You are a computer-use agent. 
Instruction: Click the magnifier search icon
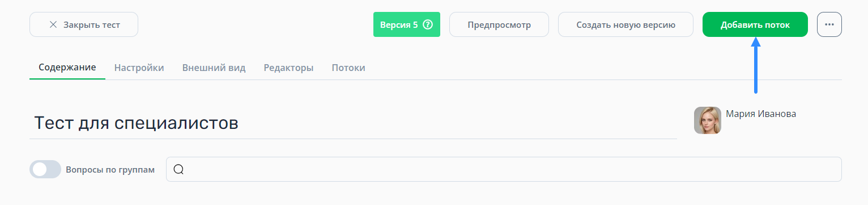[178, 169]
